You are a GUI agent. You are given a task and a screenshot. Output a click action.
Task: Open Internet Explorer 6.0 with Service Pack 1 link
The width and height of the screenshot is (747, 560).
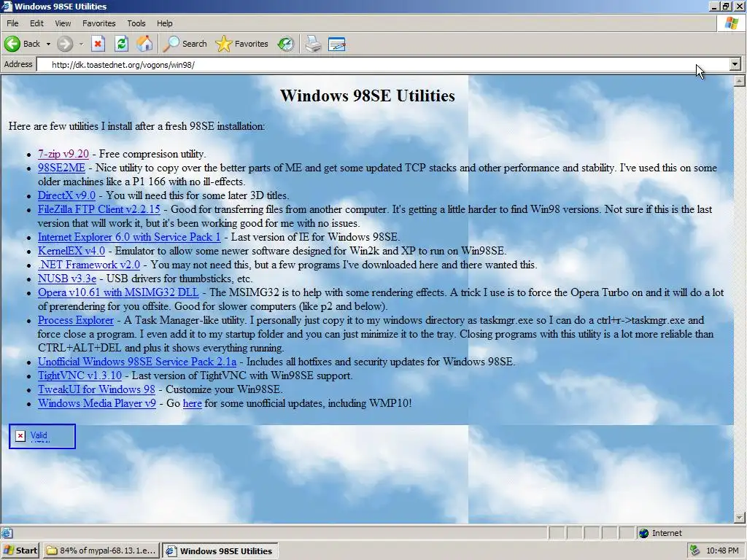tap(129, 237)
